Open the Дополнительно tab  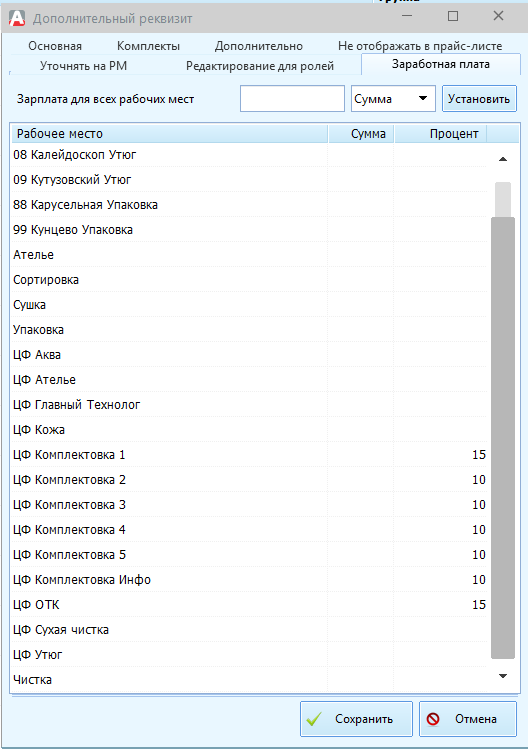tap(259, 46)
